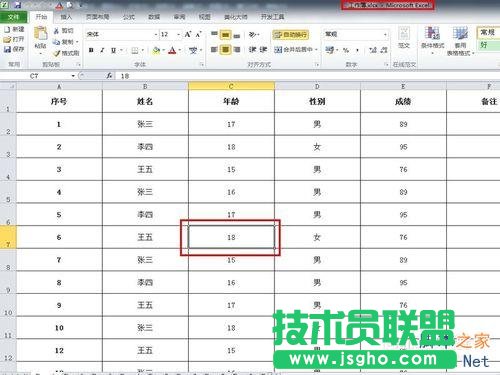500x375 pixels.
Task: Open number format dropdown showing 常规
Action: [385, 34]
